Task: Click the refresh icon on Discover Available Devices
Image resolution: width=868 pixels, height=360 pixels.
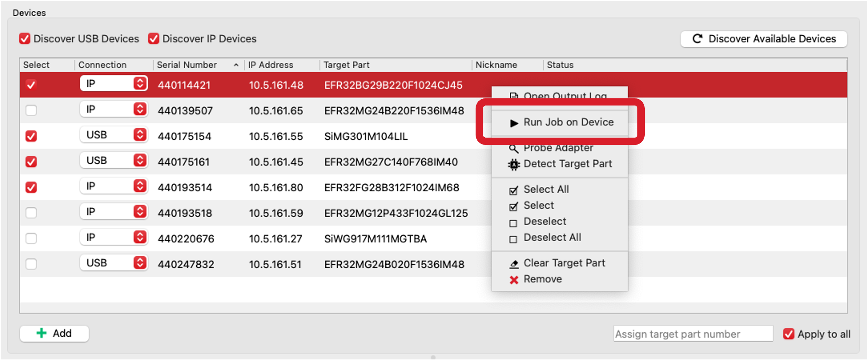Action: 697,39
